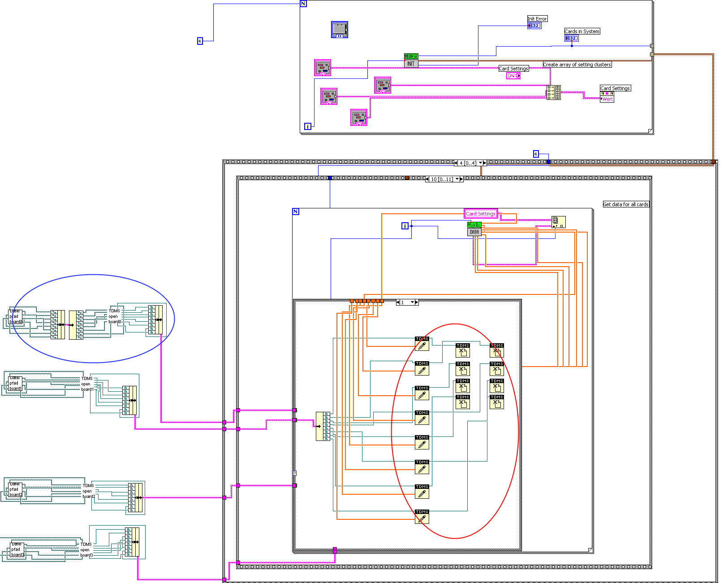
Task: Go to next frame of 10 [0..11] sequence
Action: (462, 179)
